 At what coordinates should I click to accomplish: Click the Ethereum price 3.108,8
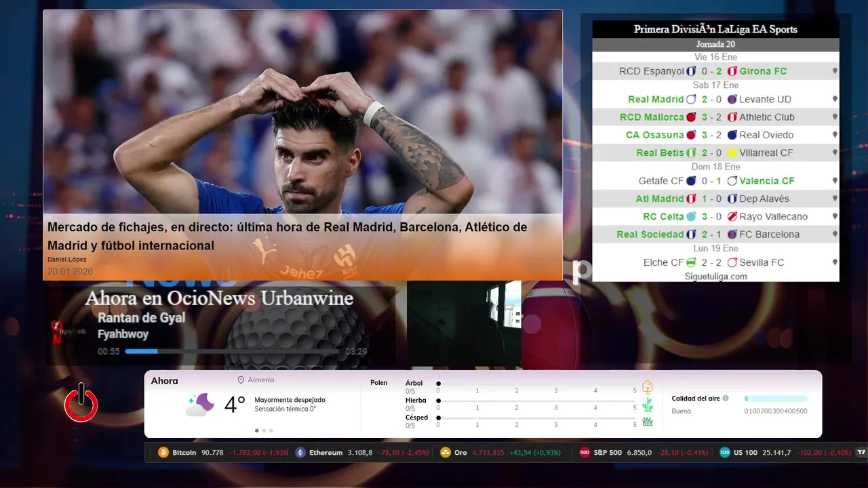pos(360,453)
